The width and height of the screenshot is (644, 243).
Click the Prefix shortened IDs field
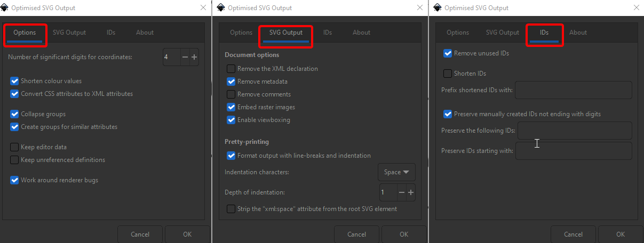(574, 90)
